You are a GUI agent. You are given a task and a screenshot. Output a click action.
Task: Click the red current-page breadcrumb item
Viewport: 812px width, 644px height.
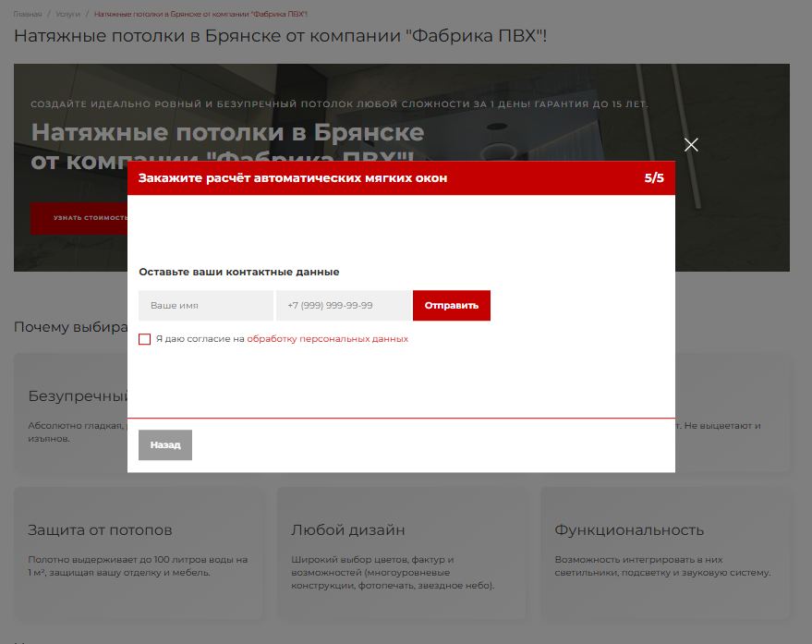click(x=200, y=15)
